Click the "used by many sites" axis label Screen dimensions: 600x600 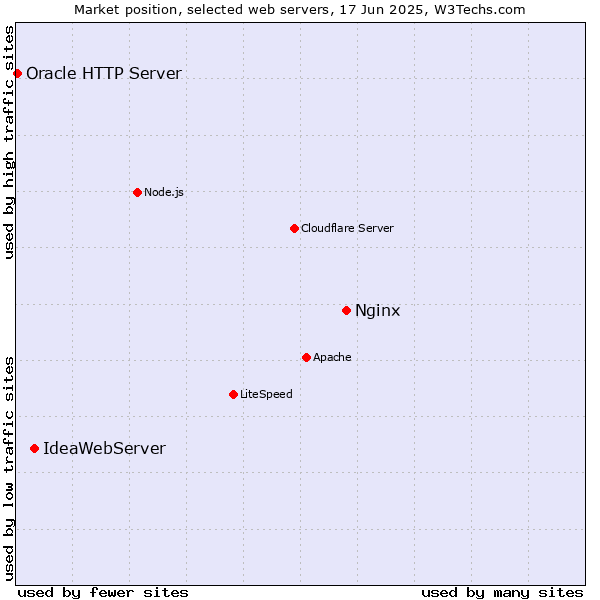[x=502, y=593]
